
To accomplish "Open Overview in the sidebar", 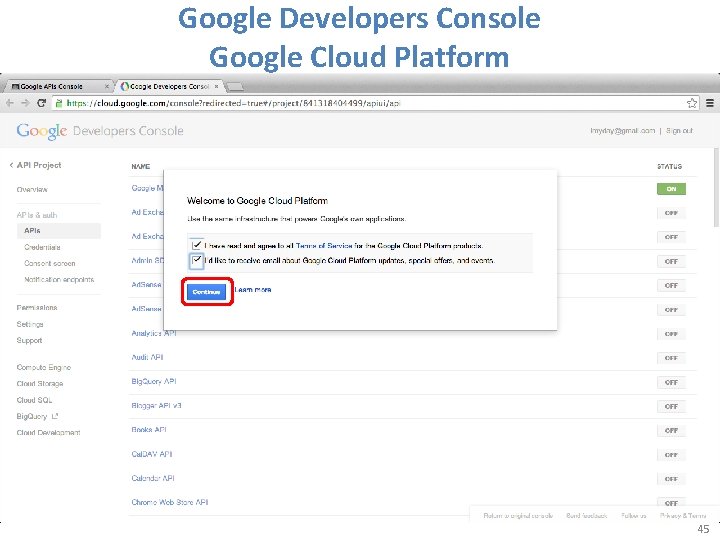I will click(x=32, y=190).
